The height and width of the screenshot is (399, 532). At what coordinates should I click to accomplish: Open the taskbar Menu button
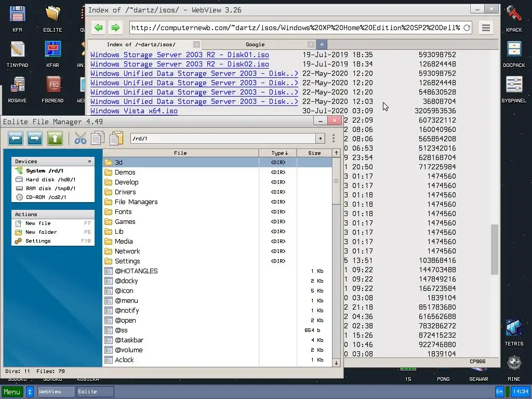(12, 392)
